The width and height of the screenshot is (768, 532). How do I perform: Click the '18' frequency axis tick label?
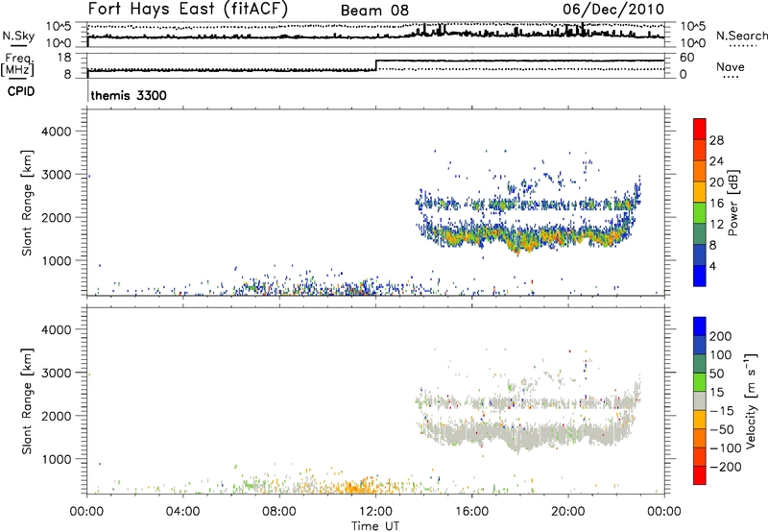click(64, 58)
